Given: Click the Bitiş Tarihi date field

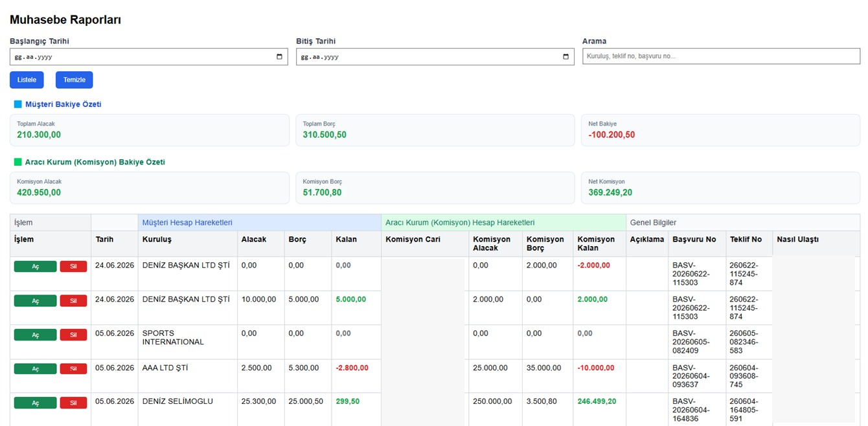Looking at the screenshot, I should [435, 57].
